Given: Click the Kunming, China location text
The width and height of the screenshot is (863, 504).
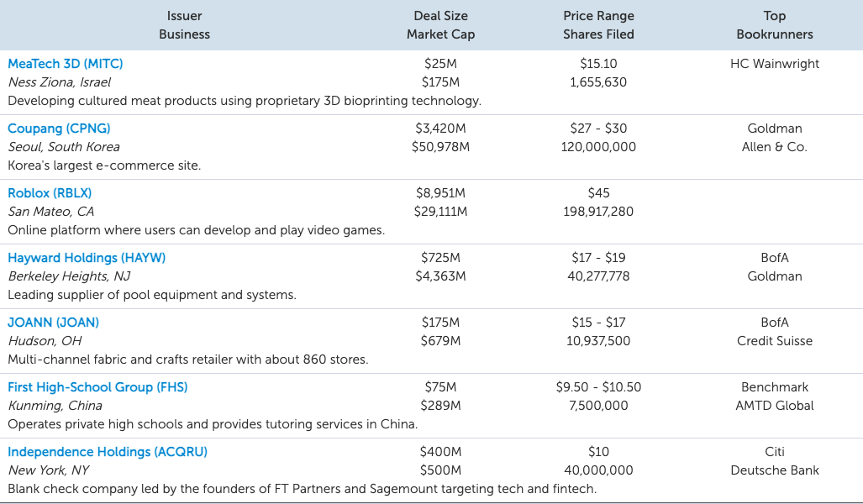Looking at the screenshot, I should point(55,406).
